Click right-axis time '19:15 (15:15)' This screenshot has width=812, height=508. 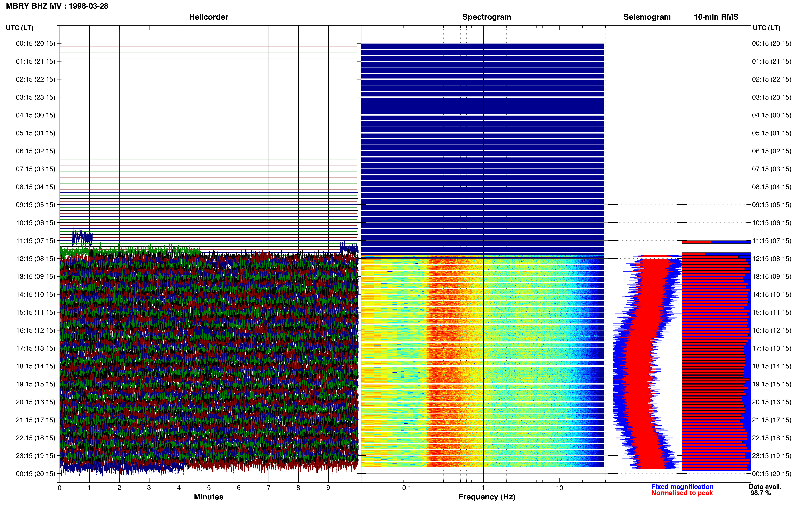772,384
